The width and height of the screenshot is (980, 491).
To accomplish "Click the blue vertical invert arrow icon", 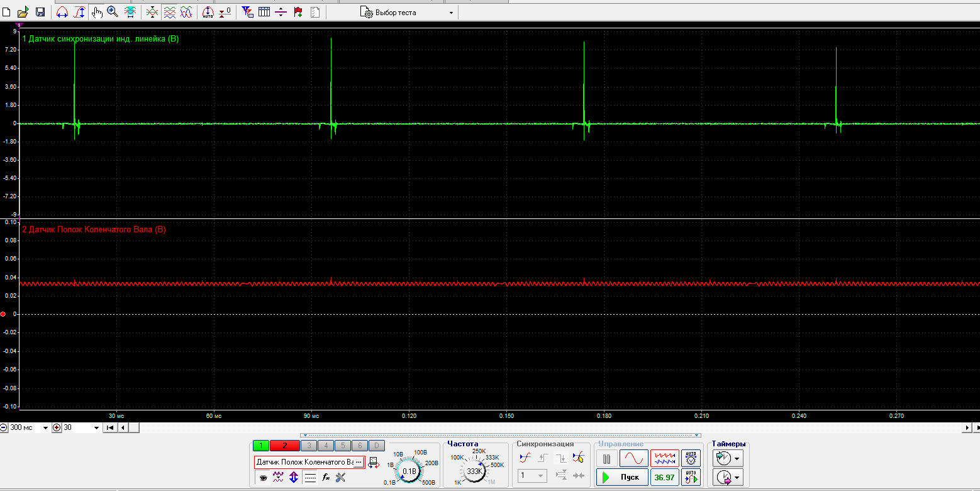I will (x=294, y=477).
